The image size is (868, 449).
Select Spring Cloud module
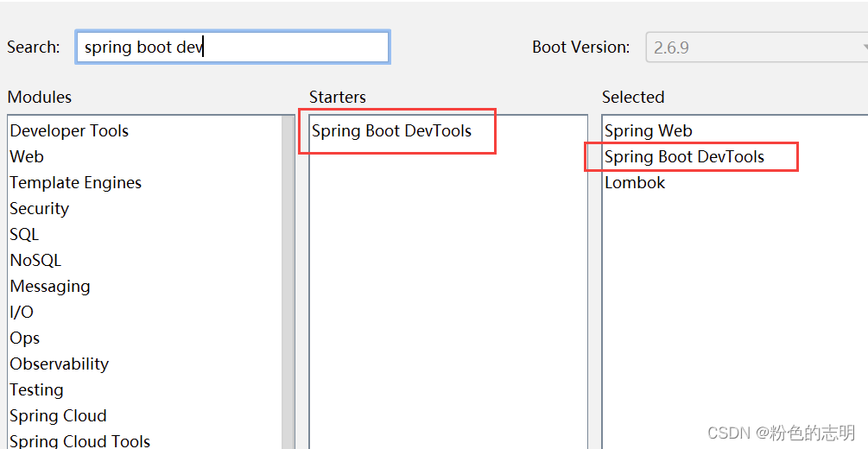click(x=58, y=416)
